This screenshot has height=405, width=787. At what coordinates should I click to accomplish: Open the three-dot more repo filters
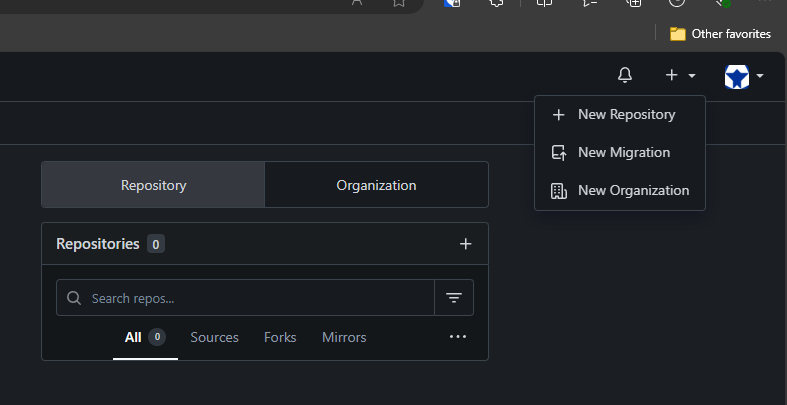click(x=458, y=337)
